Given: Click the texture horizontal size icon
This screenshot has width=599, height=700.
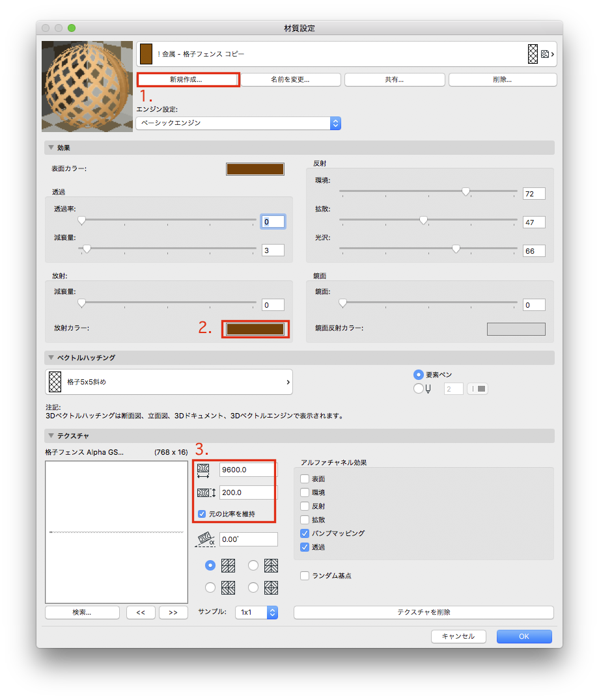Looking at the screenshot, I should [x=204, y=470].
